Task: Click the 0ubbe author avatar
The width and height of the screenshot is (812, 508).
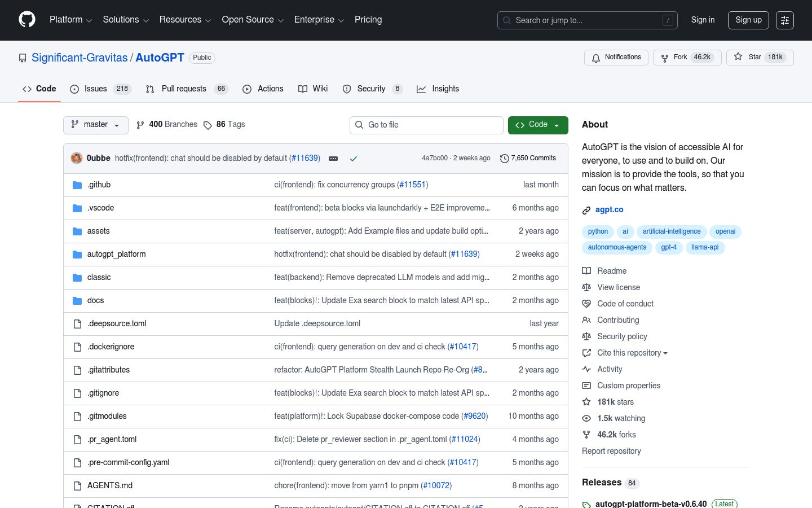Action: (77, 158)
